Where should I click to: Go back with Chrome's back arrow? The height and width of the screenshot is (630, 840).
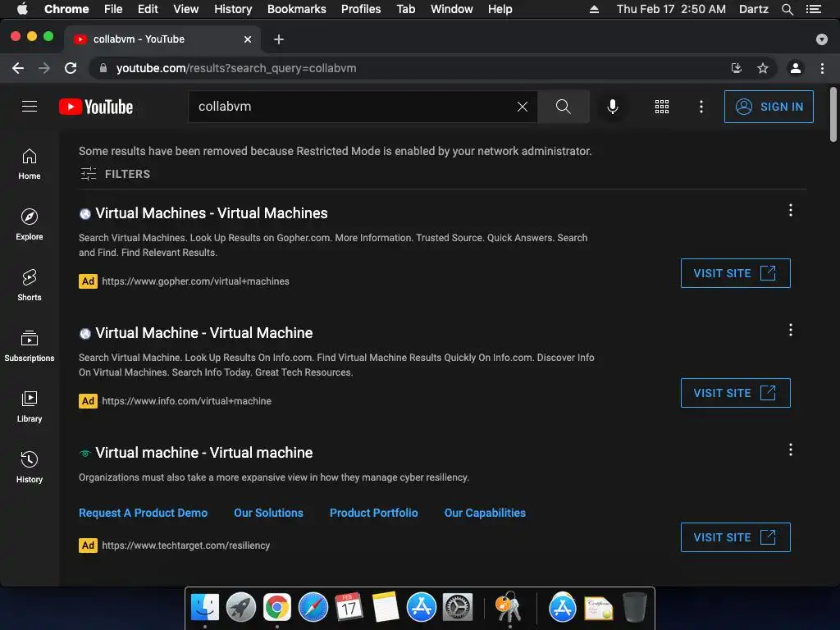click(18, 68)
